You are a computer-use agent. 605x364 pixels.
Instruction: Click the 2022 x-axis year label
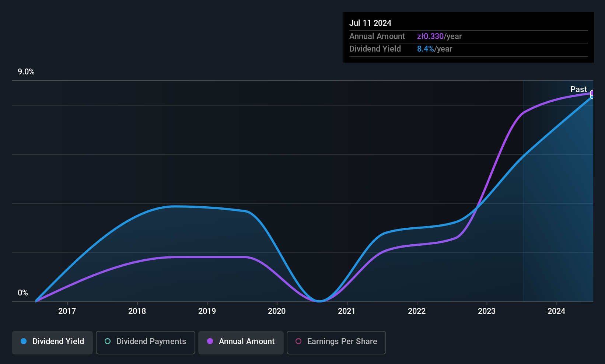[417, 311]
